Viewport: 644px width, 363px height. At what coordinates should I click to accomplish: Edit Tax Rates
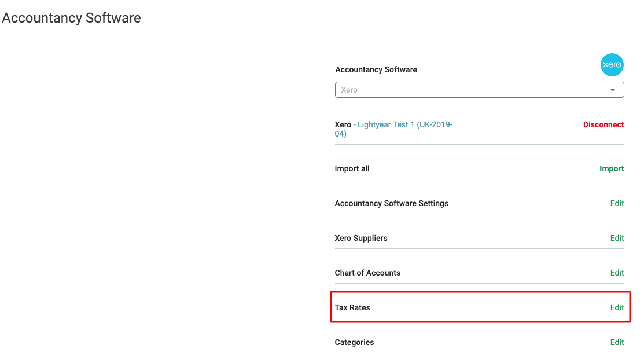(617, 307)
